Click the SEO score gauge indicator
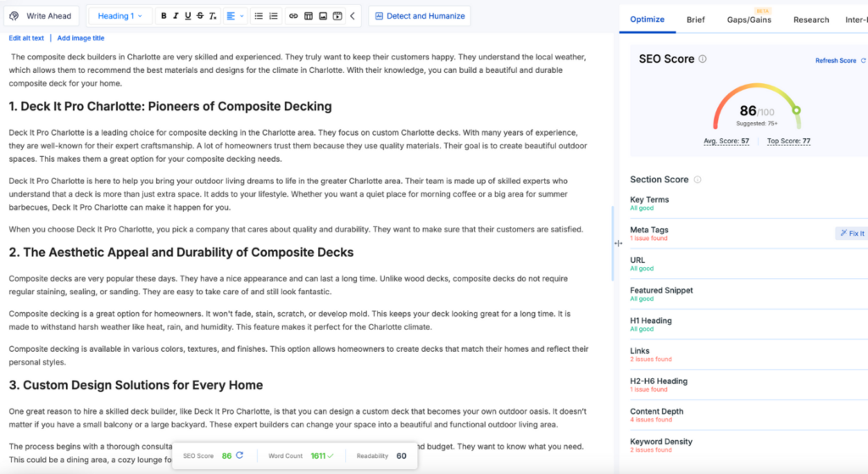The height and width of the screenshot is (474, 868). point(796,110)
